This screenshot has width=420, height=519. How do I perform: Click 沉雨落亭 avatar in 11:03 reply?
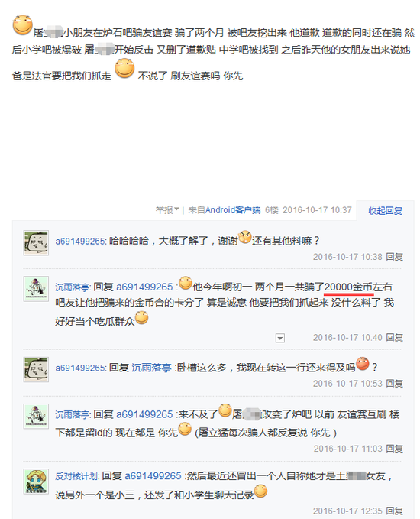tap(36, 416)
